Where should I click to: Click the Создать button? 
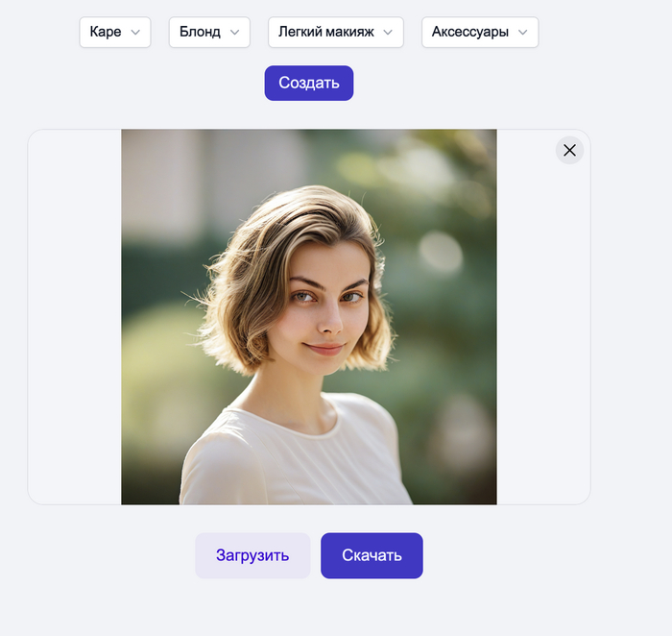point(309,84)
